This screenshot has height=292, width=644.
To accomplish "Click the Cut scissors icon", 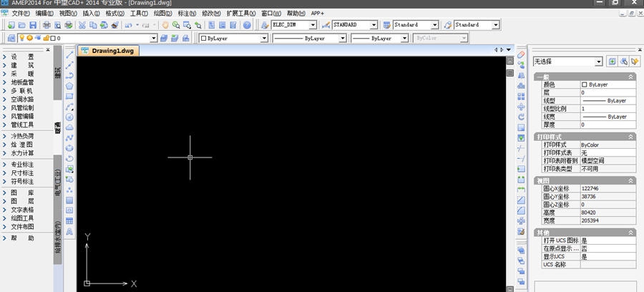I will pos(82,25).
